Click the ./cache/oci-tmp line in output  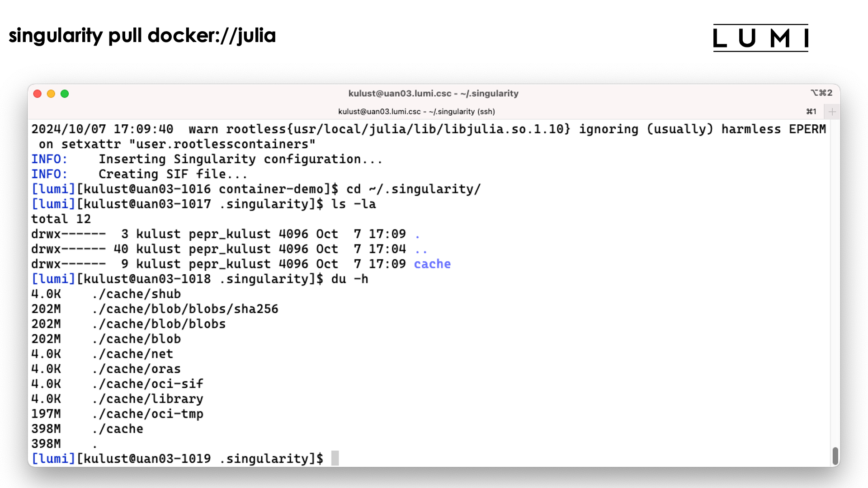pyautogui.click(x=147, y=414)
